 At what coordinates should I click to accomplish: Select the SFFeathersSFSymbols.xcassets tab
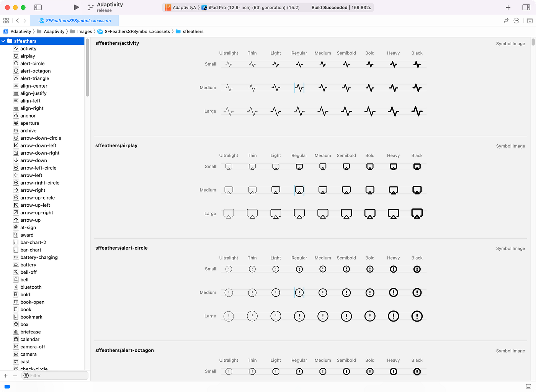pyautogui.click(x=75, y=21)
